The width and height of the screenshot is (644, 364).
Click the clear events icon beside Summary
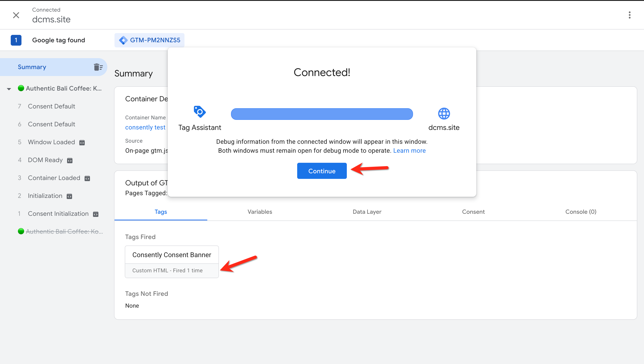(x=98, y=67)
